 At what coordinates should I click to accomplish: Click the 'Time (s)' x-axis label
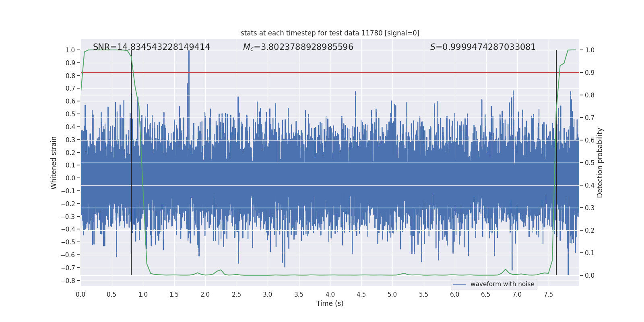330,303
